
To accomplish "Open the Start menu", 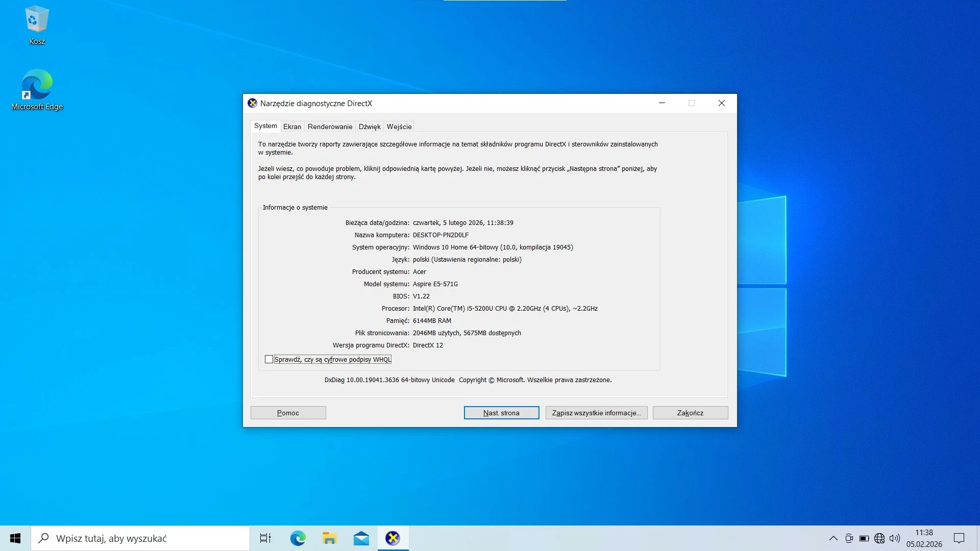I will tap(15, 538).
